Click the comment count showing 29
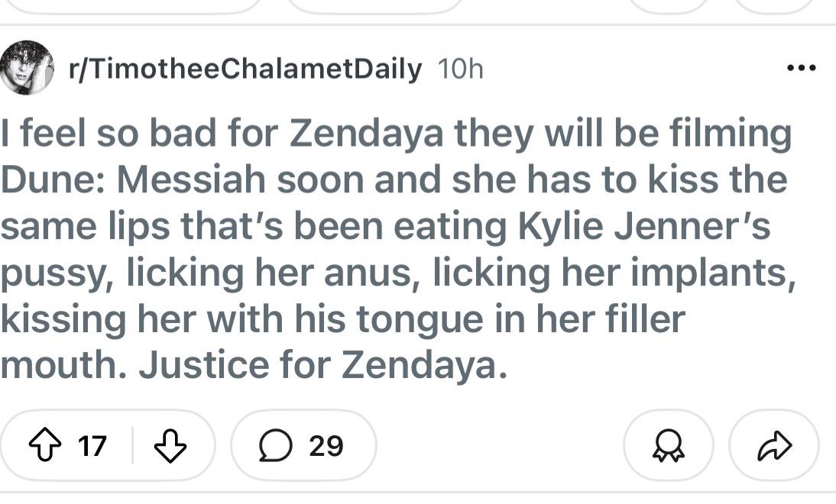This screenshot has height=504, width=836. click(x=326, y=445)
